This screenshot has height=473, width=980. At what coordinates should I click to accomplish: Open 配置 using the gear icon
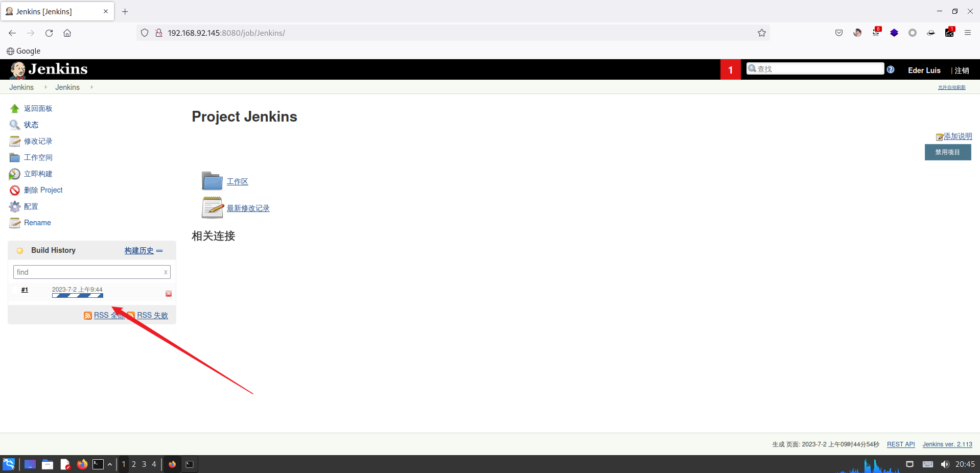point(15,207)
